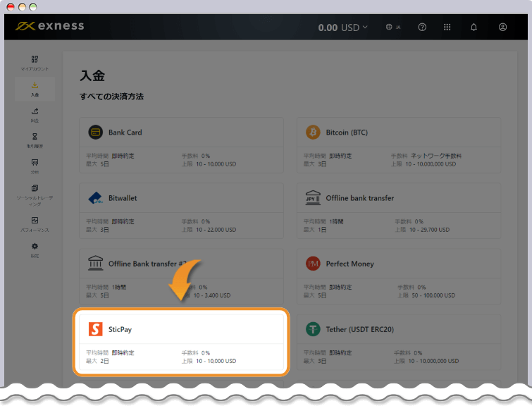
Task: Choose Offline Bank transfer #2 method
Action: [182, 276]
